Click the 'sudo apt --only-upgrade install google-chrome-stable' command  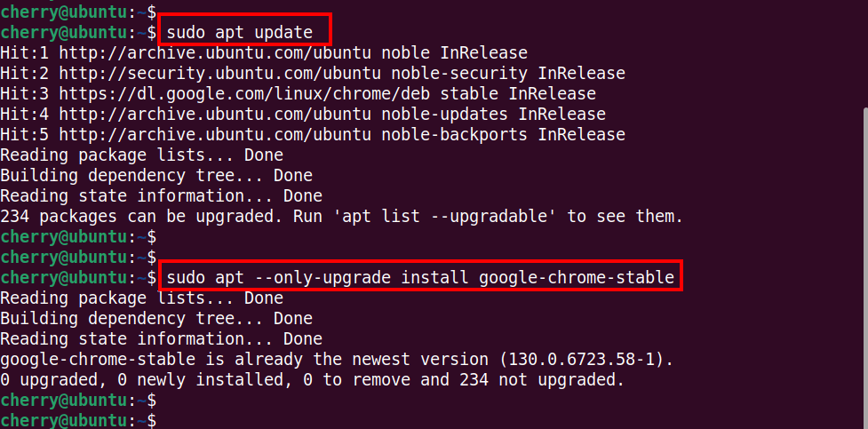[420, 278]
